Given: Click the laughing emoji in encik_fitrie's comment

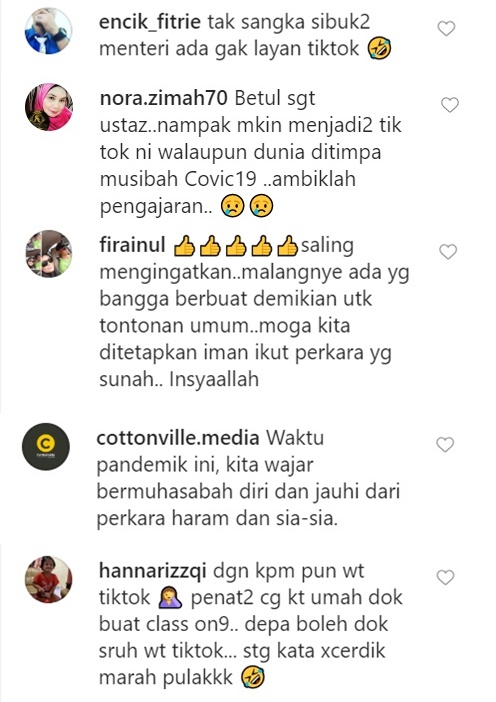Looking at the screenshot, I should click(380, 49).
